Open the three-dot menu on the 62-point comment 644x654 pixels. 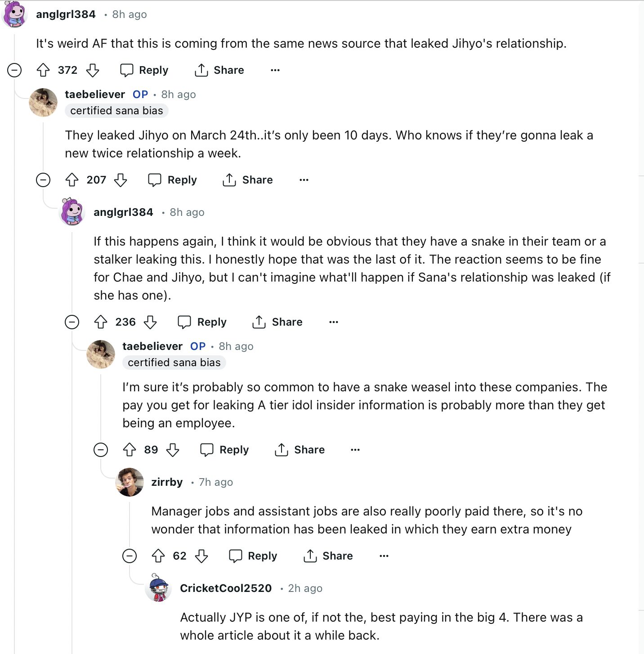[384, 556]
